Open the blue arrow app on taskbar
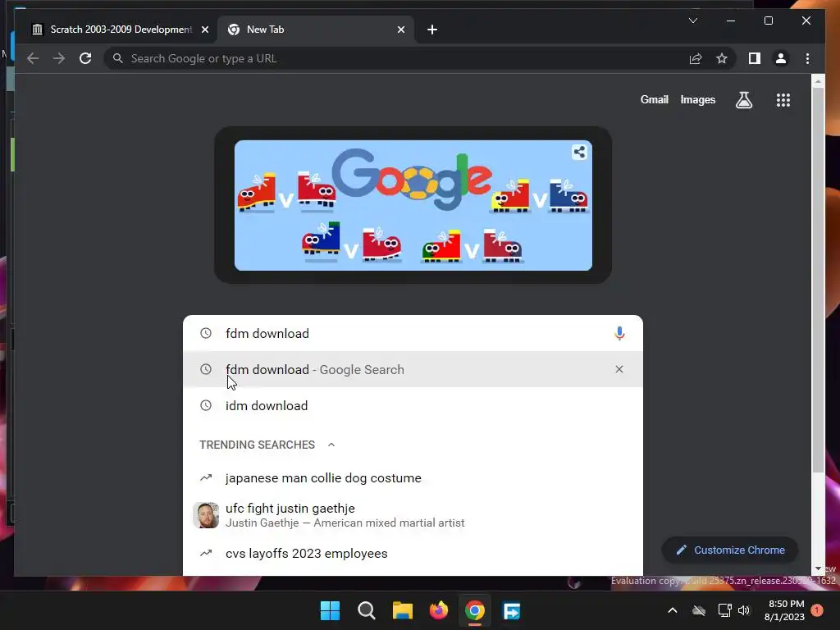Screen dimensions: 840x630 tap(511, 610)
